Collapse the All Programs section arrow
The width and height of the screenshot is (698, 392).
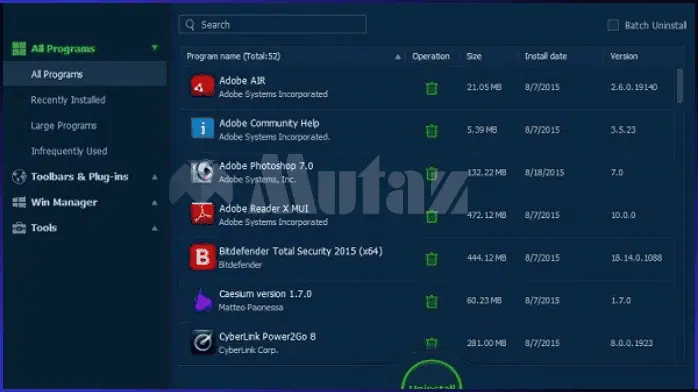pyautogui.click(x=154, y=48)
